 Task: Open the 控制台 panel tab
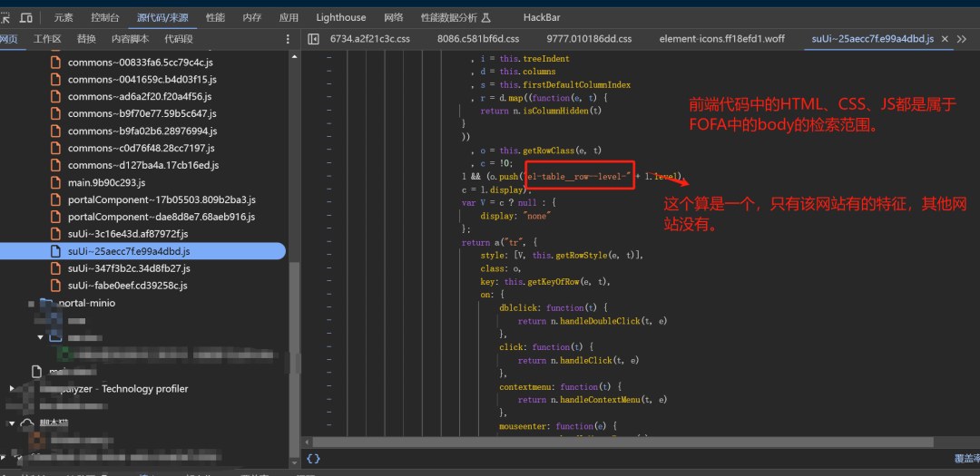(105, 18)
